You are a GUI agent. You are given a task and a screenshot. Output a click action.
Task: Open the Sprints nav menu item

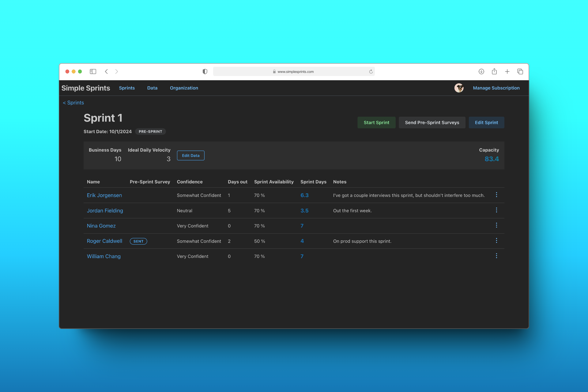(127, 88)
